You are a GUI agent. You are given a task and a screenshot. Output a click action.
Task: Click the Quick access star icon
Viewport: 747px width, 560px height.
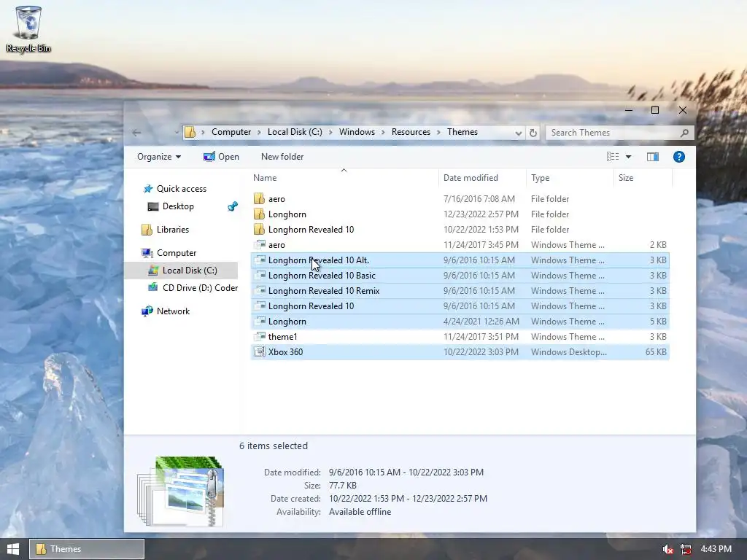click(148, 189)
